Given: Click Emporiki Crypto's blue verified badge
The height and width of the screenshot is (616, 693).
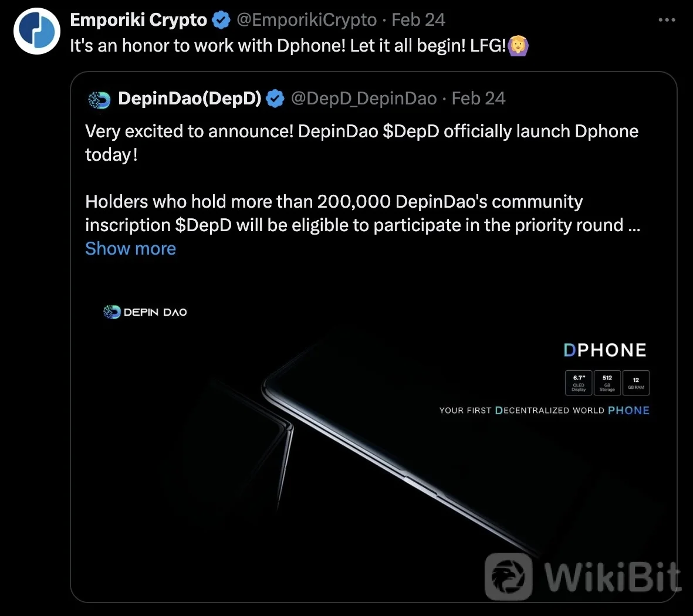Looking at the screenshot, I should (x=221, y=21).
